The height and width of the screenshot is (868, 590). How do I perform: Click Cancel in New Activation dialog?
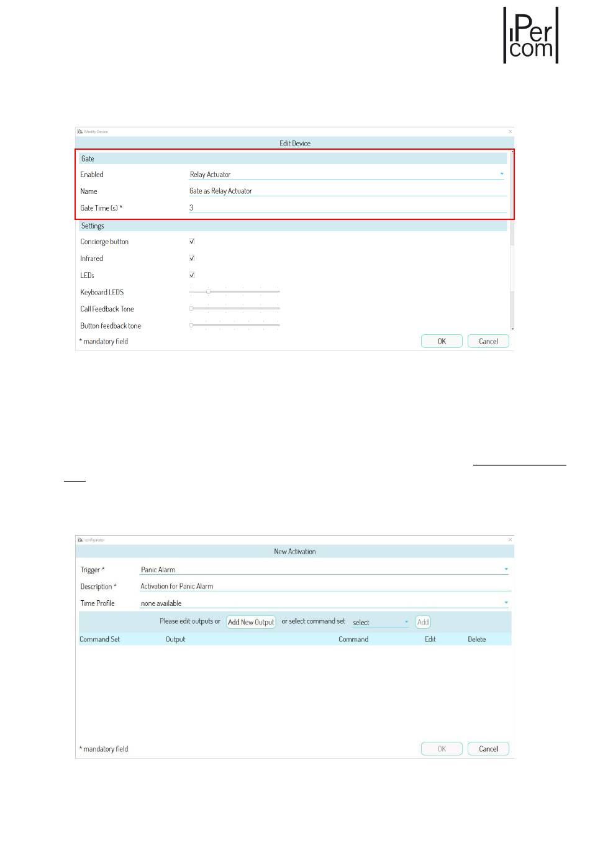click(x=488, y=749)
